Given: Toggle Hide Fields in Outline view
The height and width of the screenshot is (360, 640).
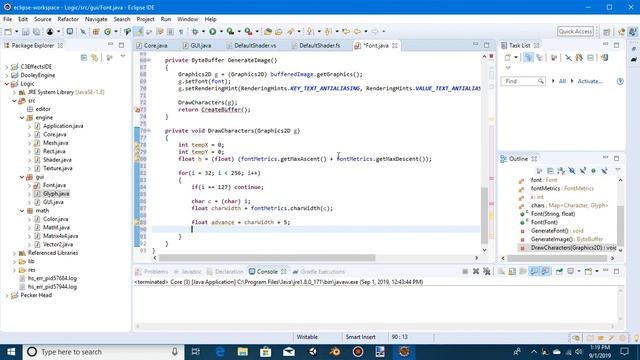Looking at the screenshot, I should [572, 171].
